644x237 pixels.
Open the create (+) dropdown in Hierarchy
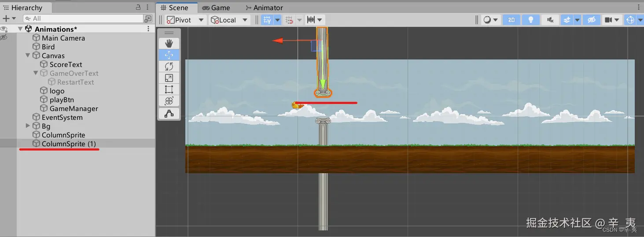tap(9, 19)
